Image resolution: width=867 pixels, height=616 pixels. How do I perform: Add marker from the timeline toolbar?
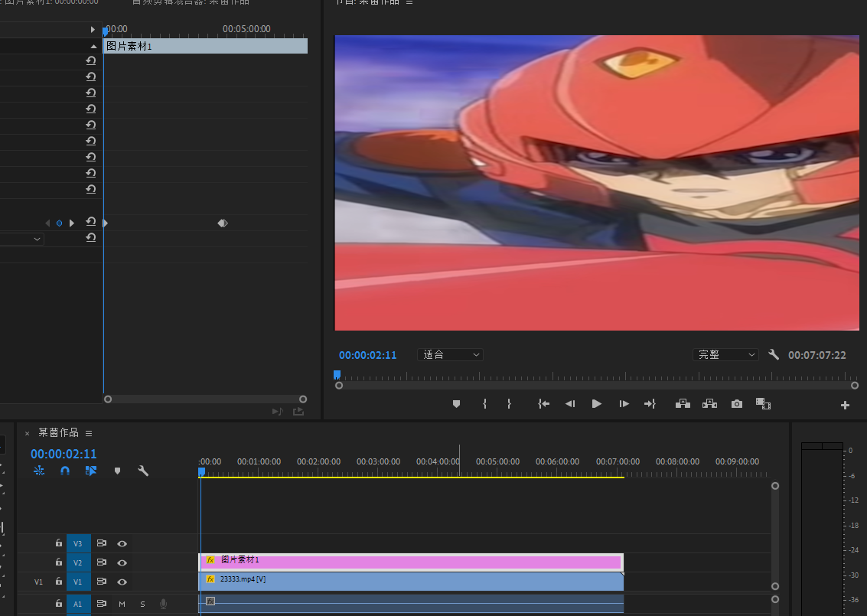click(117, 471)
